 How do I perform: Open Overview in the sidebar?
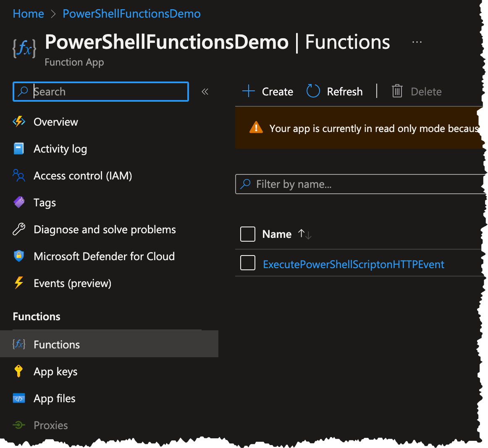click(x=56, y=122)
